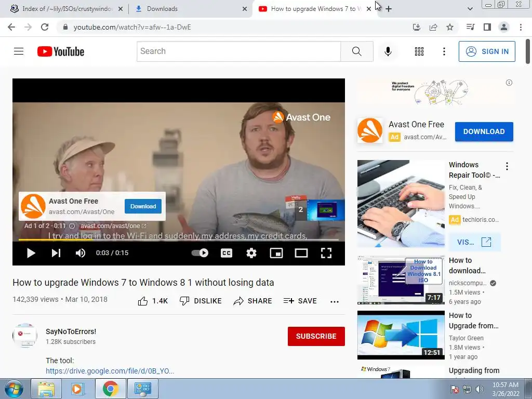This screenshot has height=399, width=532.
Task: Toggle closed captions CC
Action: tap(227, 253)
